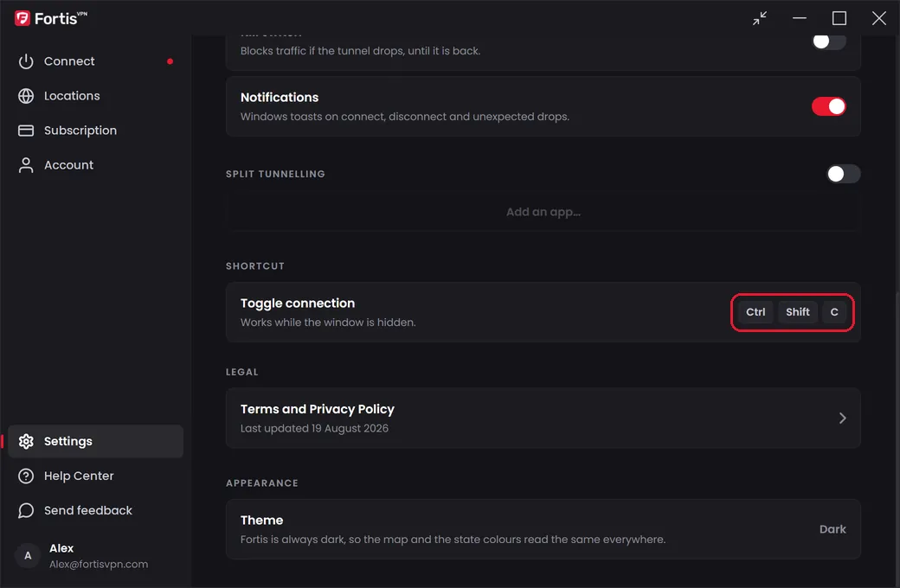Click the Fortis shield logo icon
The width and height of the screenshot is (900, 588).
[22, 18]
